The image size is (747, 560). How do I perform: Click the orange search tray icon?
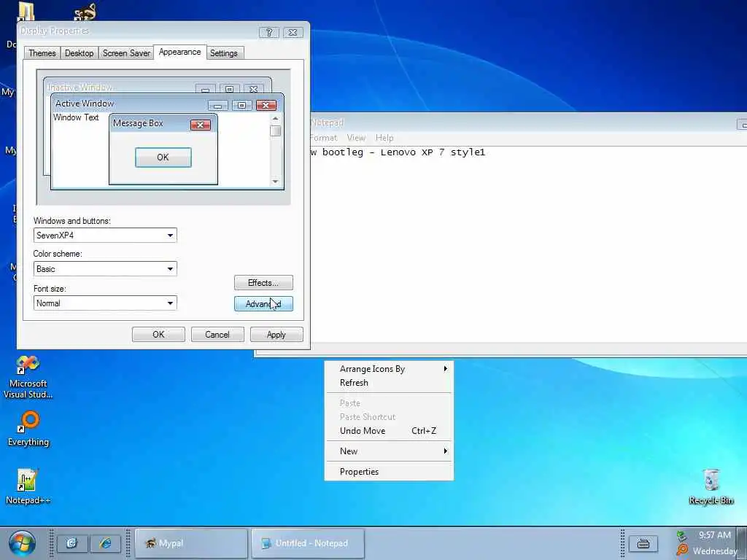click(682, 551)
